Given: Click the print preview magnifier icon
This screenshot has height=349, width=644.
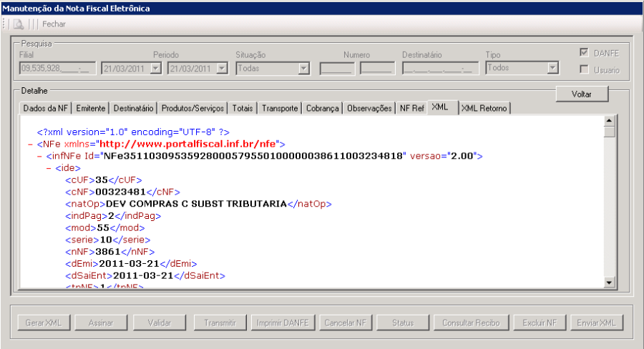Looking at the screenshot, I should pyautogui.click(x=19, y=24).
